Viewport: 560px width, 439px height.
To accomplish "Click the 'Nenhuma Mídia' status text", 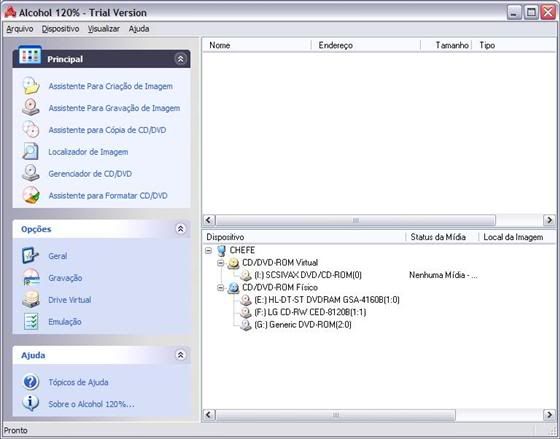I will tap(443, 275).
